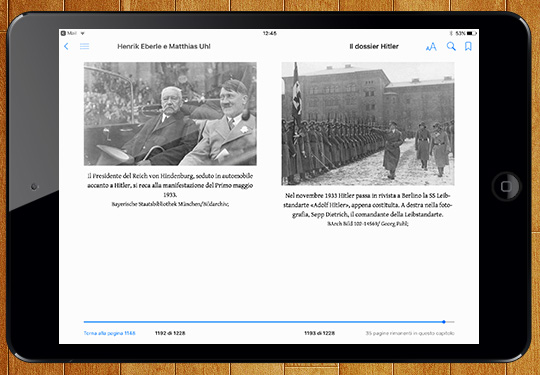Tap the battery indicator in status bar
This screenshot has height=375, width=540.
pos(471,33)
